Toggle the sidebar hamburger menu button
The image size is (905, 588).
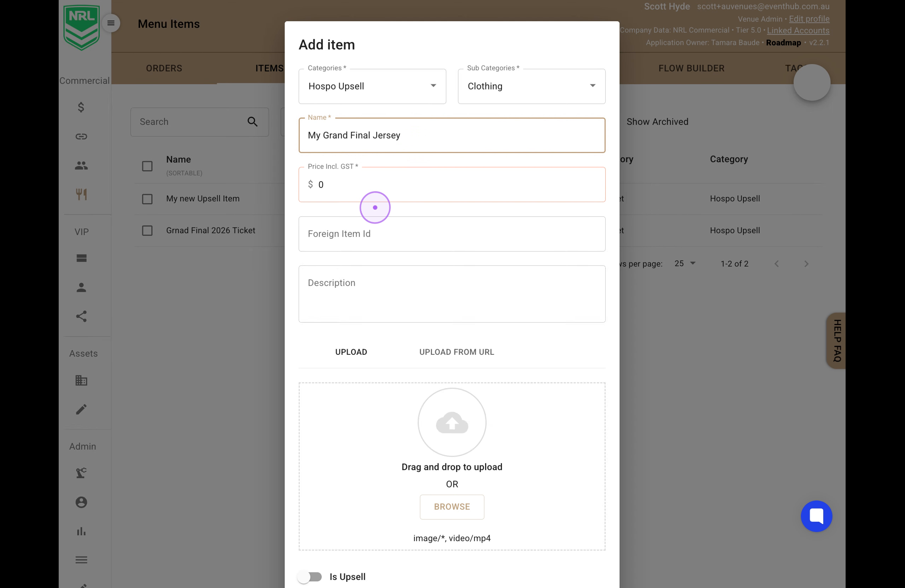click(111, 23)
